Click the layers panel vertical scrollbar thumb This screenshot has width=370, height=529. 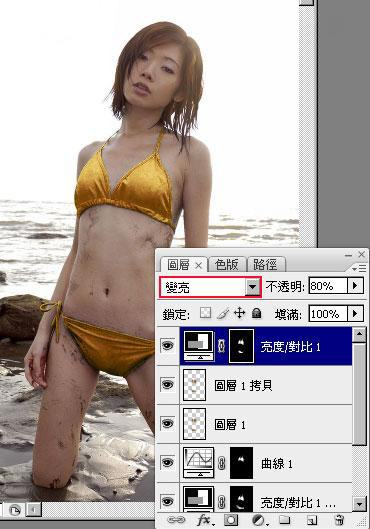[359, 394]
